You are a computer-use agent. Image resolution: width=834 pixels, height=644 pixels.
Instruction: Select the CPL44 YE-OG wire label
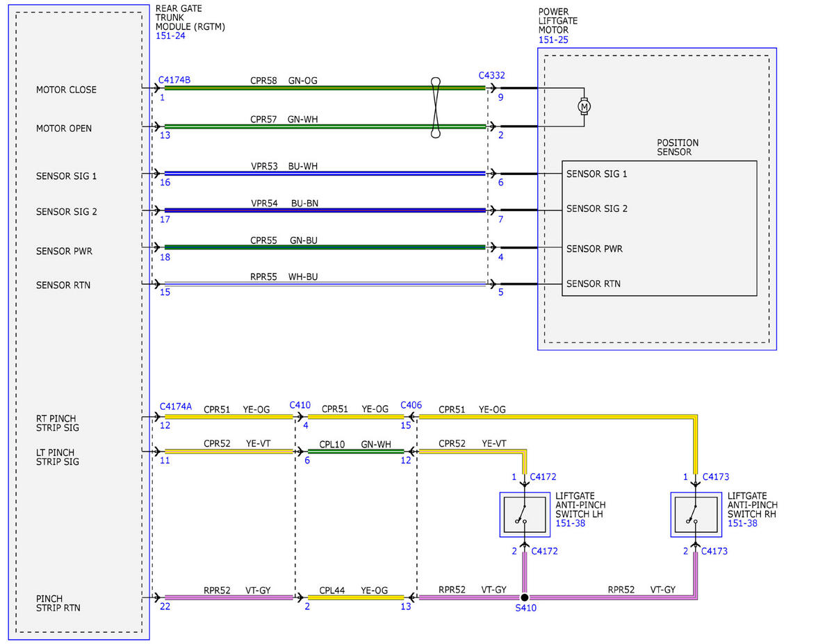pyautogui.click(x=354, y=590)
